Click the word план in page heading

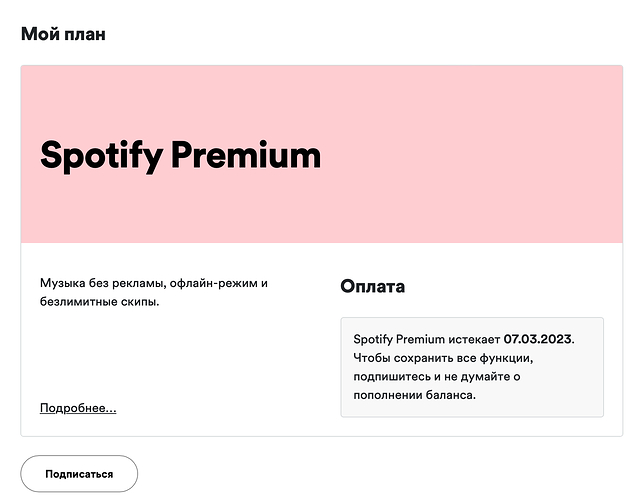85,35
